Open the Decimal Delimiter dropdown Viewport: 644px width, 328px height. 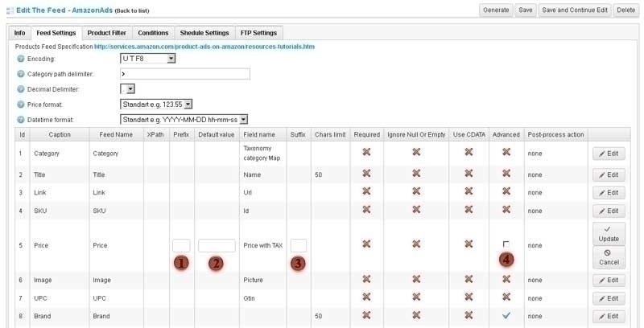pos(127,89)
